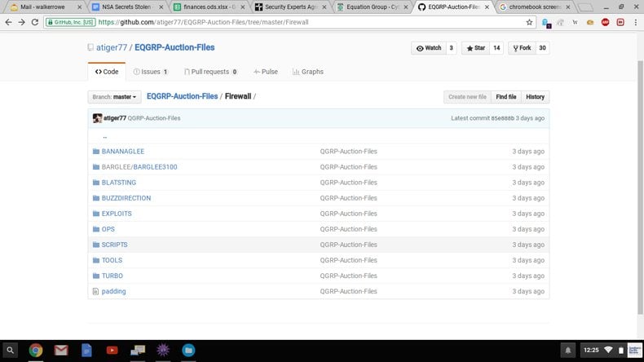The image size is (644, 362).
Task: Reload the current GitHub page
Action: (x=35, y=22)
